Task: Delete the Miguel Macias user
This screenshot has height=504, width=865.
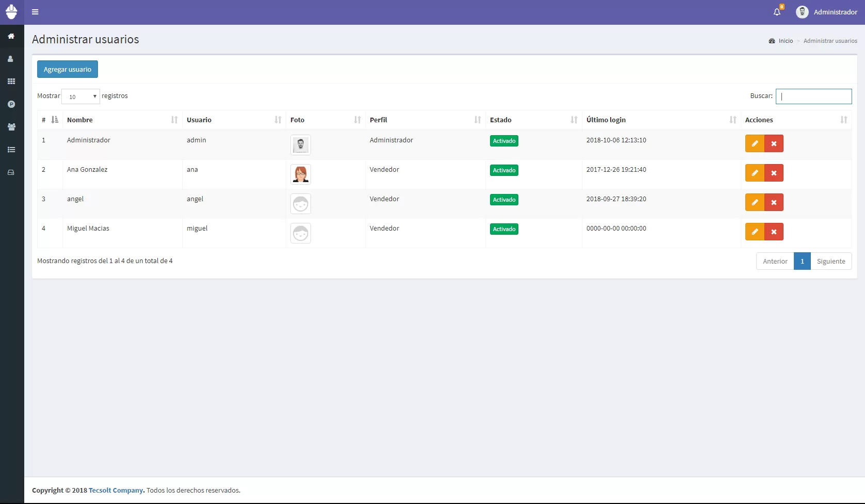Action: [x=774, y=232]
